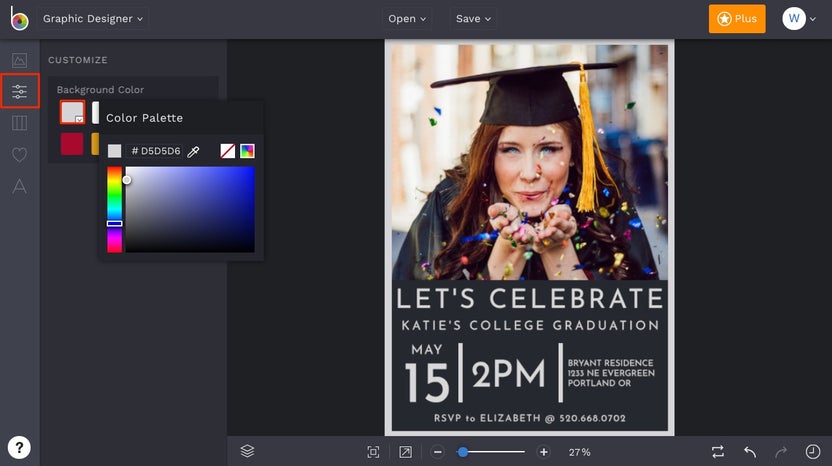
Task: Click the hex code D5D5D6 field
Action: pos(155,151)
